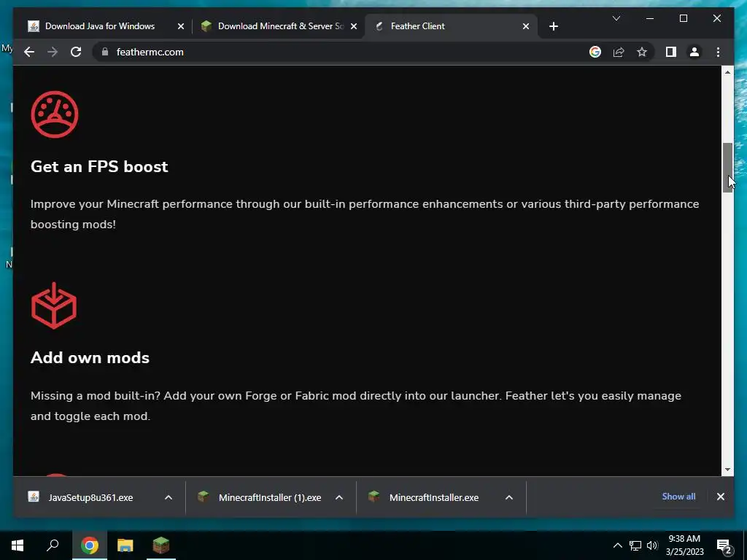
Task: Open the Windows Start menu
Action: pos(18,545)
